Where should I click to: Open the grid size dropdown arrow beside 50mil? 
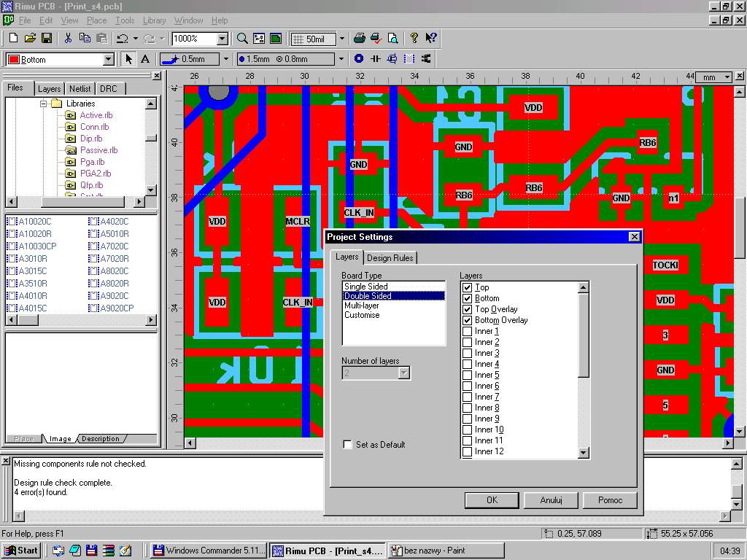click(x=341, y=39)
